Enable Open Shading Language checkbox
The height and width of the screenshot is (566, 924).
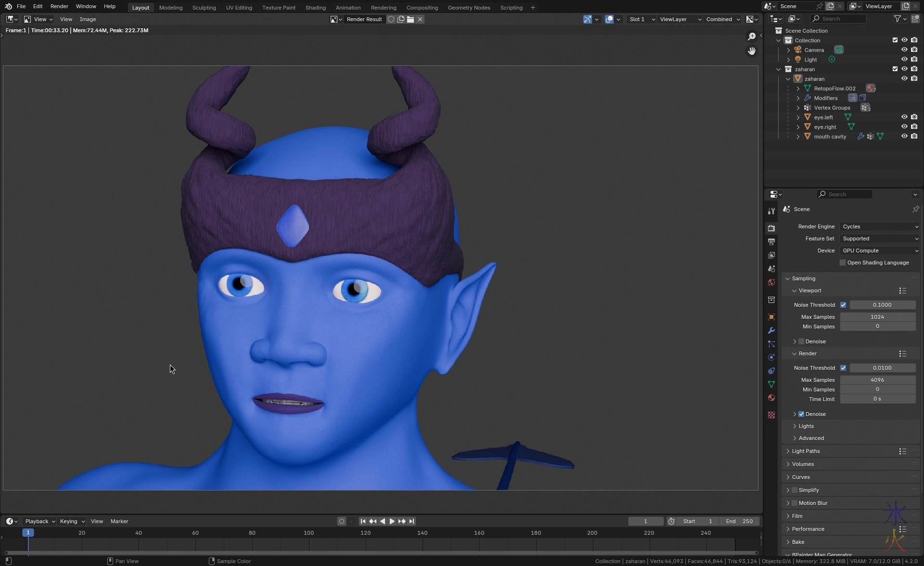pos(843,263)
